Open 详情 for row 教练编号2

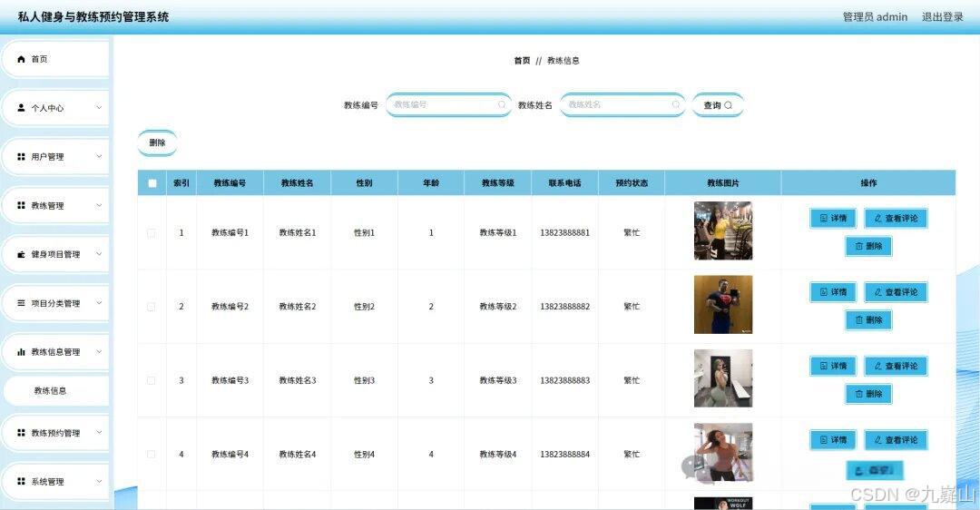[833, 292]
